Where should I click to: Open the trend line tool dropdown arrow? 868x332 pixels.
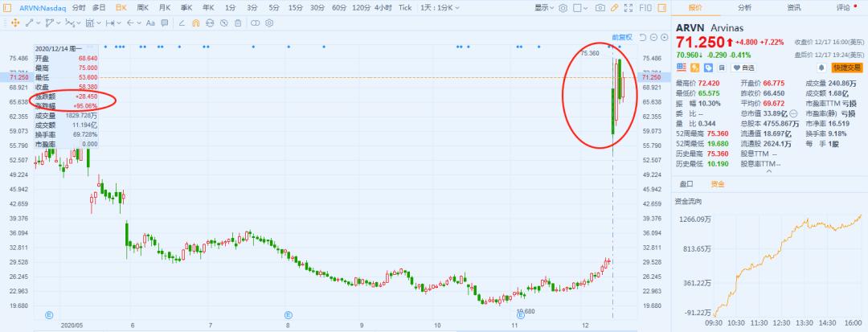tap(39, 23)
